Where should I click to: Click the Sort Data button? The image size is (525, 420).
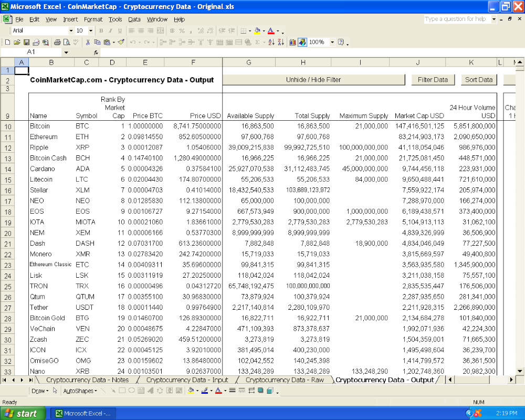tap(479, 80)
